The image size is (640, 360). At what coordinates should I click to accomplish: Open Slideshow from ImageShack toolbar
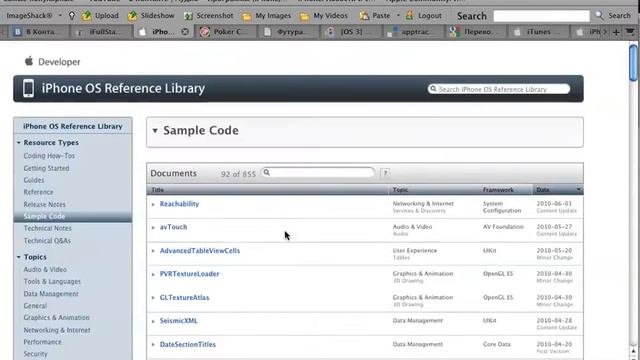point(151,16)
